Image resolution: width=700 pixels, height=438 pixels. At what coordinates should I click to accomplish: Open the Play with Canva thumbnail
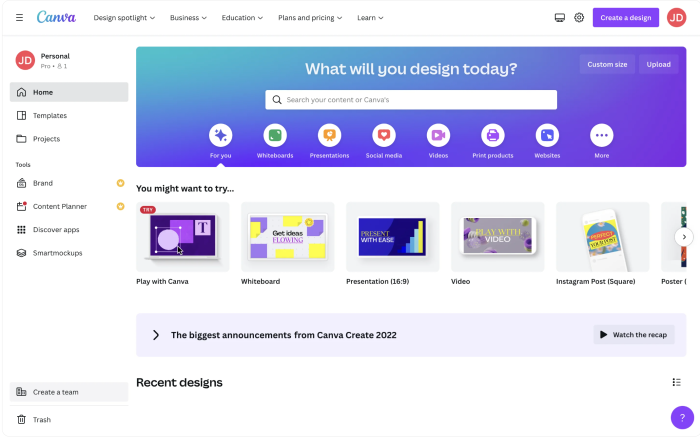tap(183, 237)
